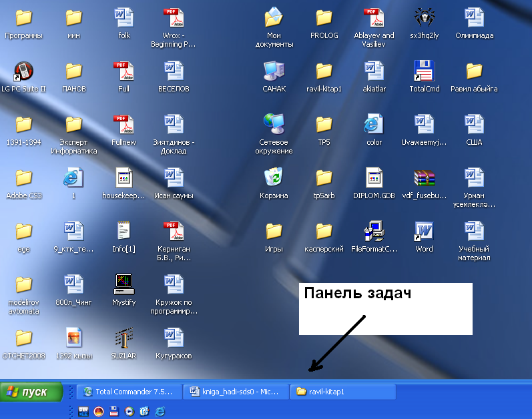Select the Мои документы icon
The height and width of the screenshot is (419, 532).
(274, 17)
